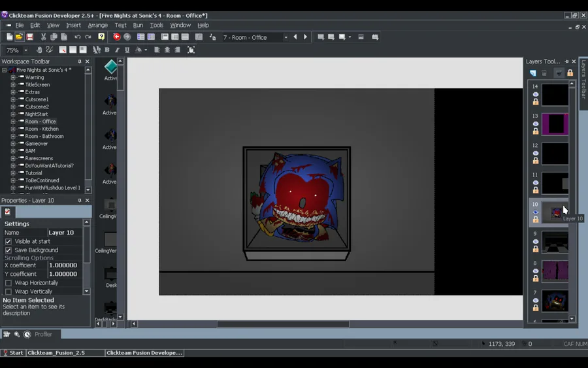
Task: Undo the last action
Action: 77,37
